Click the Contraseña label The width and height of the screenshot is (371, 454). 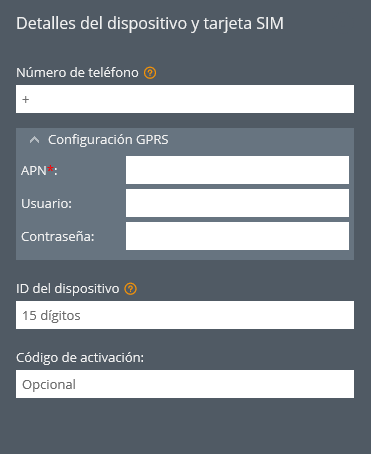tap(58, 237)
